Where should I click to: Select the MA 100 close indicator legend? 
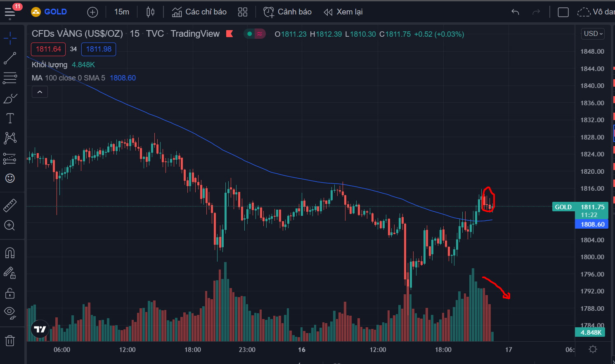(69, 78)
